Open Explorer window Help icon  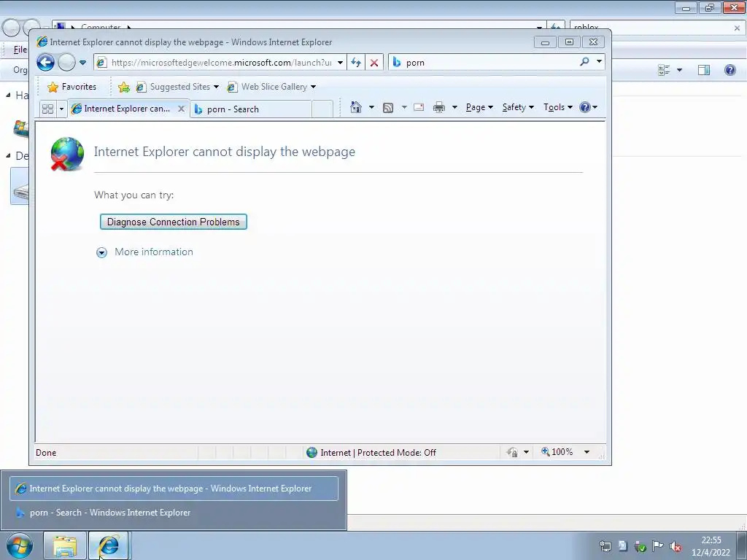click(x=729, y=70)
